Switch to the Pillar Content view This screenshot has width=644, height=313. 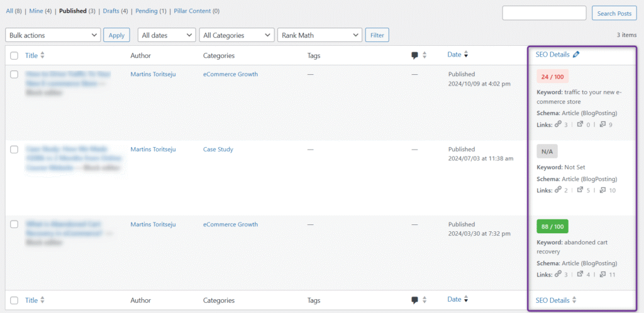pos(193,11)
